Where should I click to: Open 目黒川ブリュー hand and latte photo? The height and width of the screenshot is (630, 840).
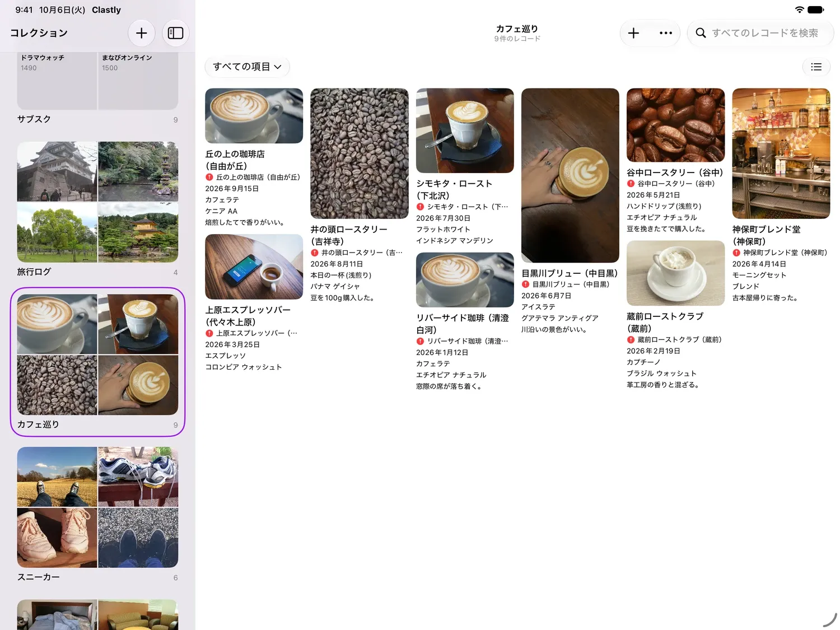[x=570, y=175]
